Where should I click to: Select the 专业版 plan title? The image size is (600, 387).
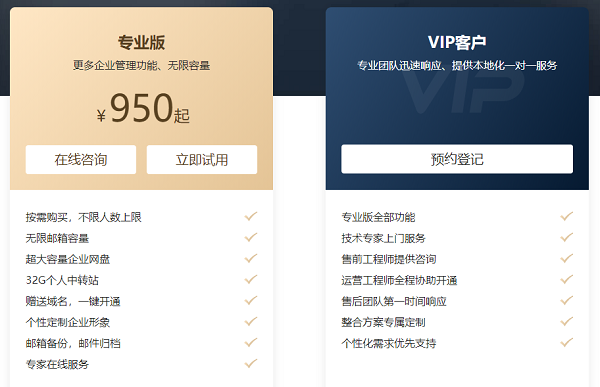pyautogui.click(x=141, y=42)
